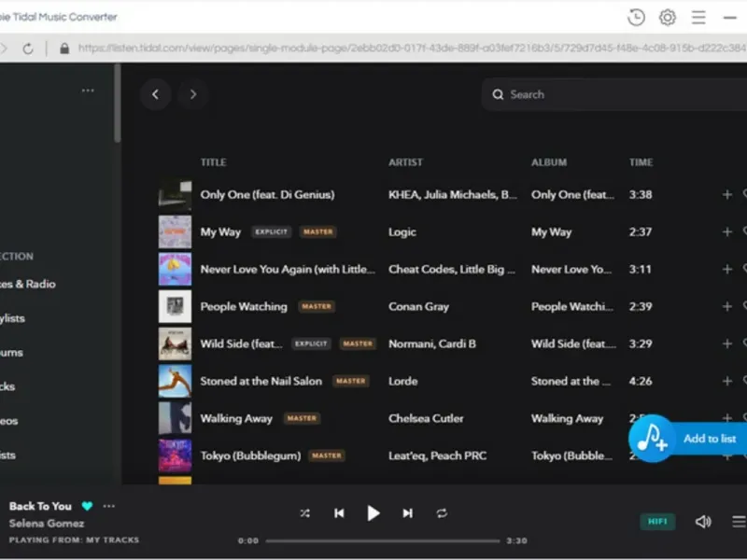Seek on the playback progress bar
Viewport: 747px width, 560px height.
point(383,541)
